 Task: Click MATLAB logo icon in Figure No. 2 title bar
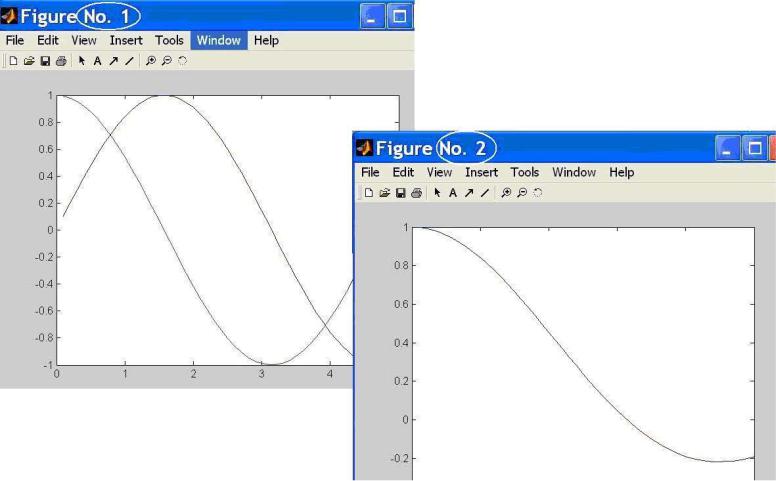pyautogui.click(x=364, y=147)
